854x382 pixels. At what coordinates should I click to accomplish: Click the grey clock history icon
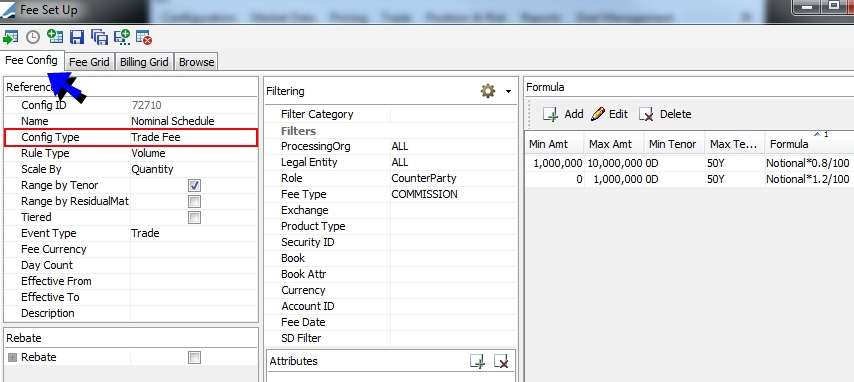tap(33, 37)
